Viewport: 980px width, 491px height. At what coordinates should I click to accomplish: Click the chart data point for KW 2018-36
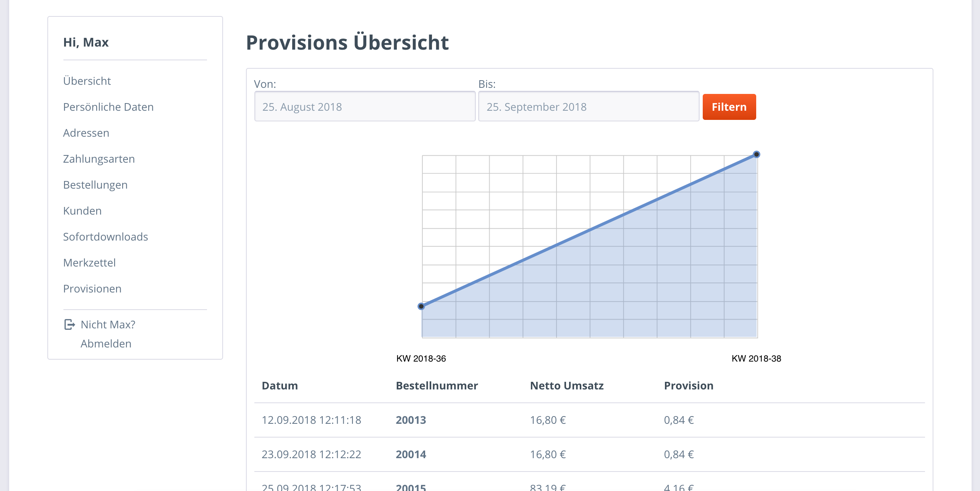(421, 306)
